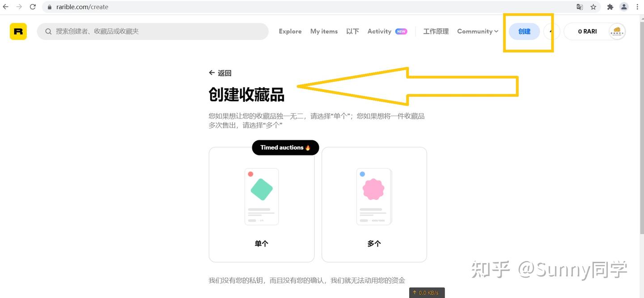Viewport: 644px width, 298px height.
Task: Click the Rarible R logo
Action: pos(18,31)
